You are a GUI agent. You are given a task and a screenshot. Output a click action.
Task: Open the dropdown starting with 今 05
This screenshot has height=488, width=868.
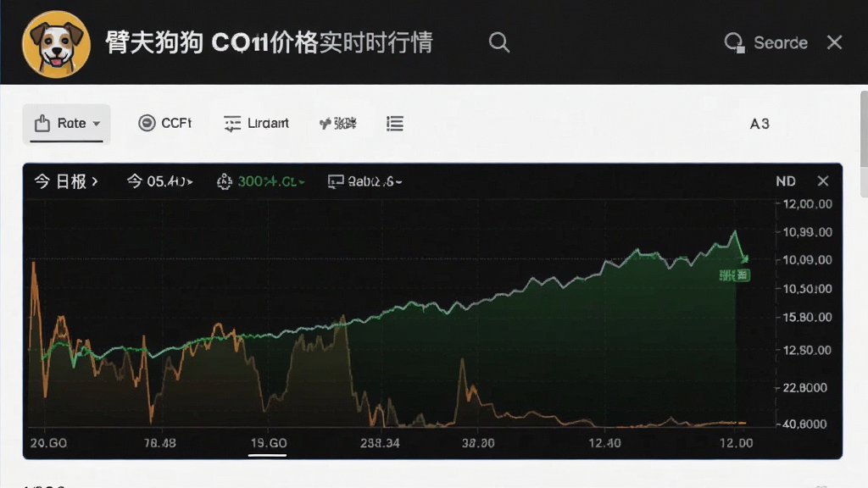coord(159,181)
